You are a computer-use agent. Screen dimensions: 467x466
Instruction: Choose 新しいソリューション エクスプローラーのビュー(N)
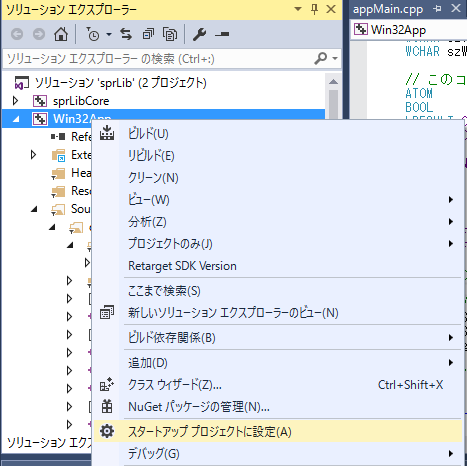point(278,313)
